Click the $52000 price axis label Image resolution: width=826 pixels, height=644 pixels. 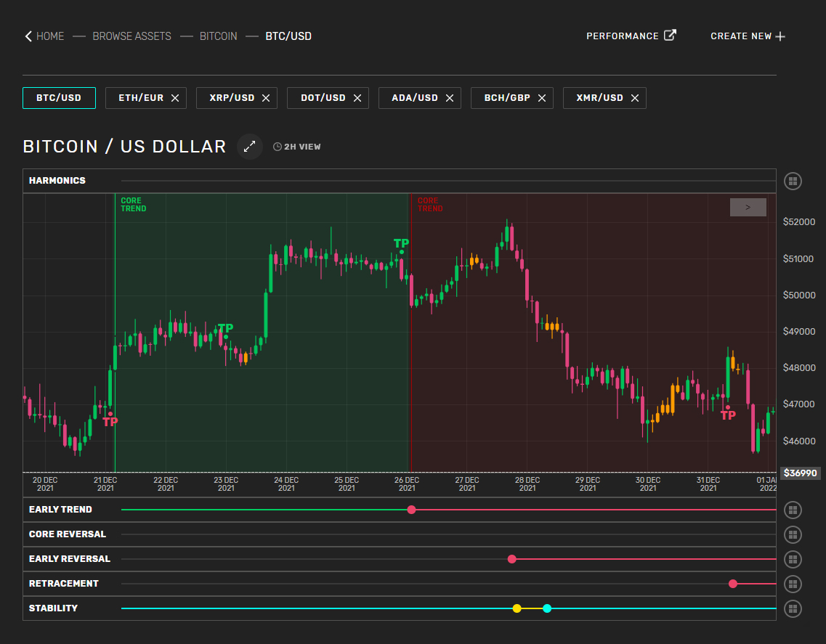click(x=798, y=222)
